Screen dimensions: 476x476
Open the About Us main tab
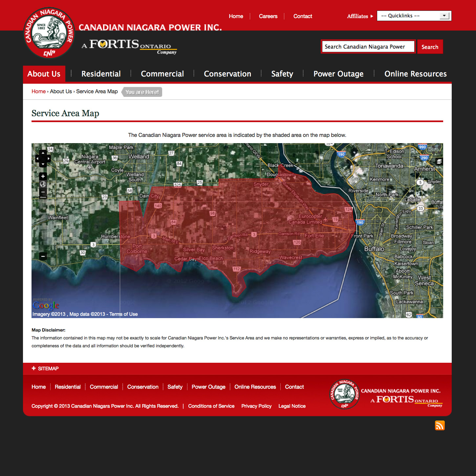(44, 74)
